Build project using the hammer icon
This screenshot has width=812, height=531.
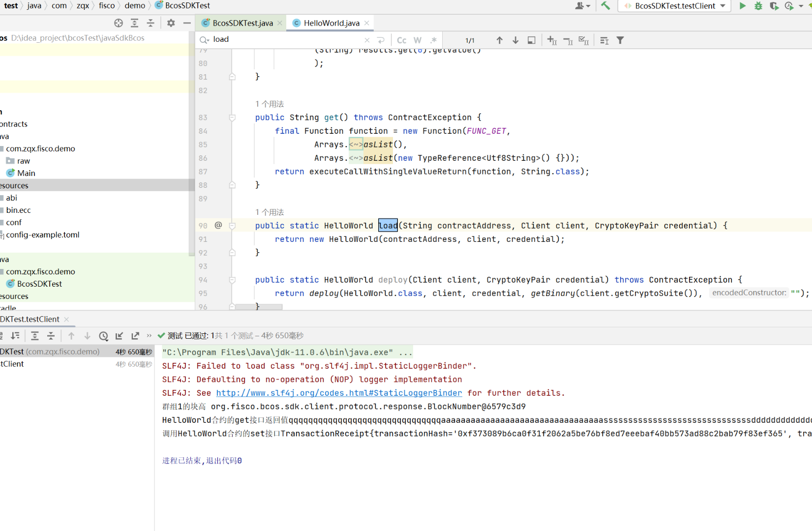click(605, 6)
